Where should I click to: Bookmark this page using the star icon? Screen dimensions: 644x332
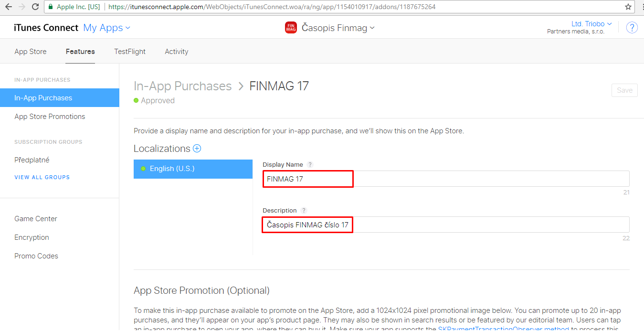pos(628,7)
